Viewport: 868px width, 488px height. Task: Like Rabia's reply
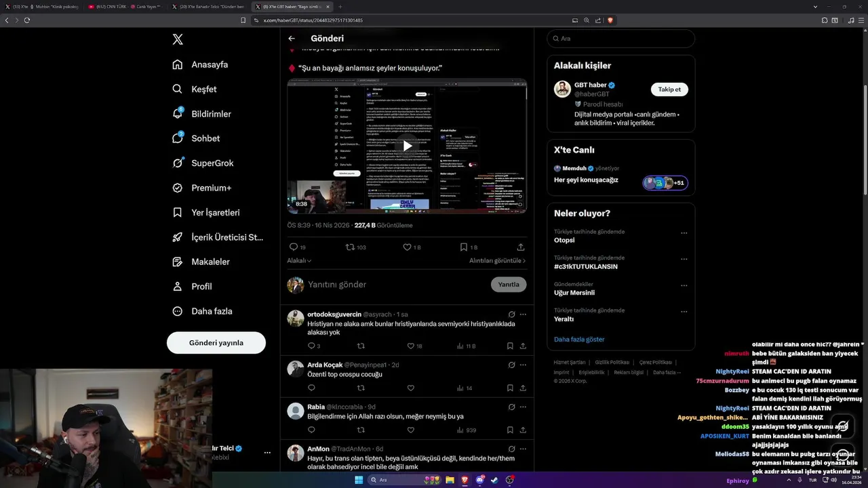tap(410, 430)
